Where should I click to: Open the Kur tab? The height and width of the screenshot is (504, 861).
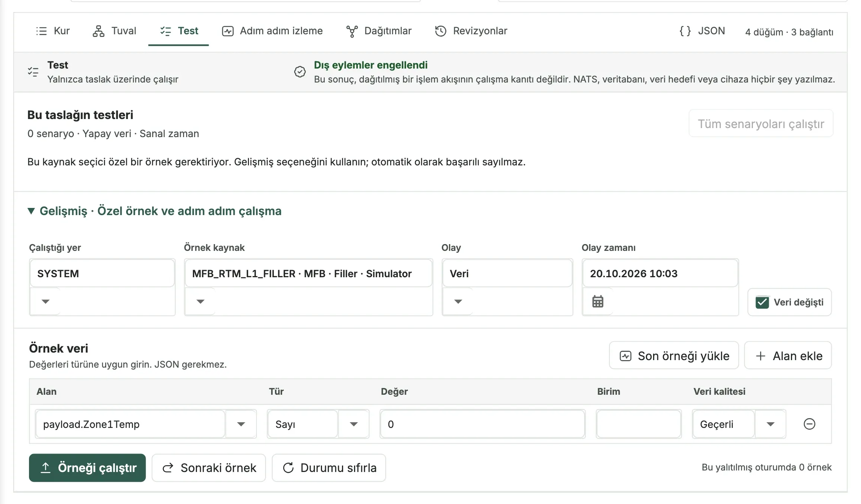pyautogui.click(x=53, y=31)
